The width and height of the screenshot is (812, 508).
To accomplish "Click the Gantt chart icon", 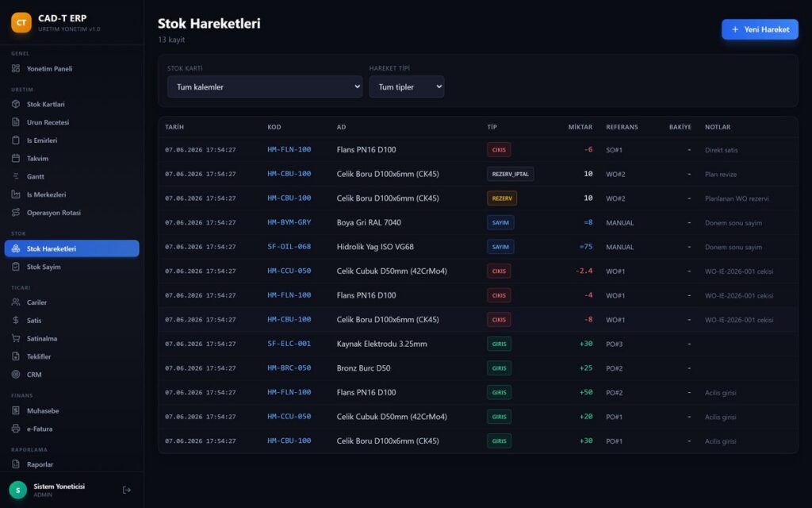I will click(x=16, y=176).
